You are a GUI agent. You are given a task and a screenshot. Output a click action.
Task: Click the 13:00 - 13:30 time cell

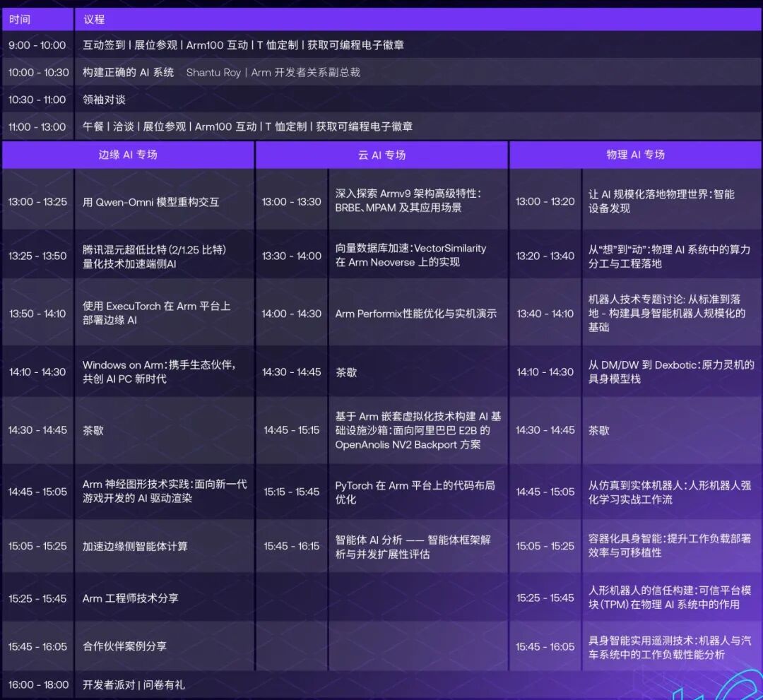(x=291, y=202)
